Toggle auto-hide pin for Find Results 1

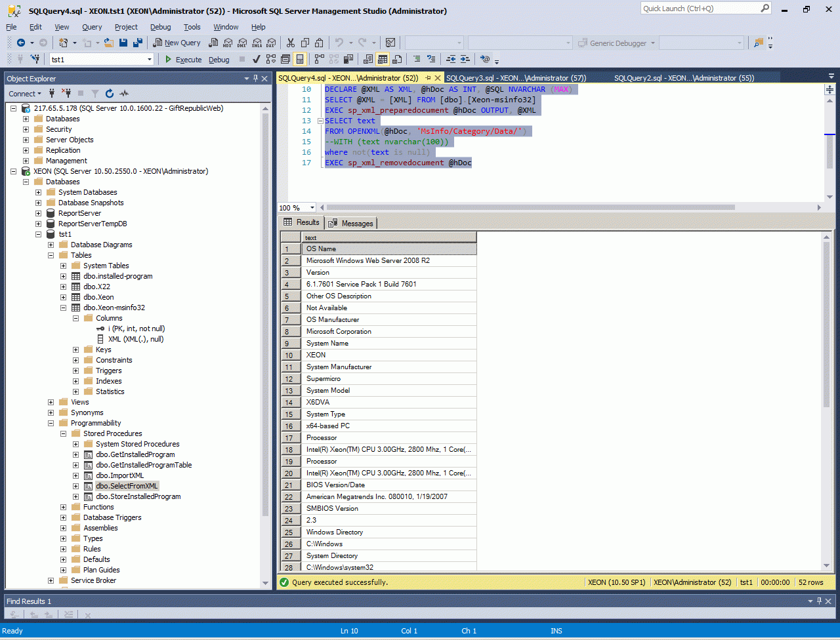(x=819, y=601)
